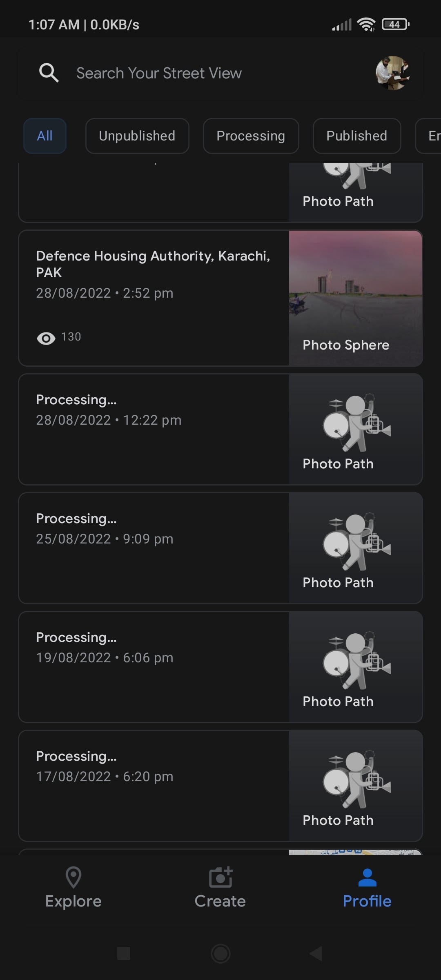Go to the Profile tab
The width and height of the screenshot is (441, 980).
coord(367,888)
